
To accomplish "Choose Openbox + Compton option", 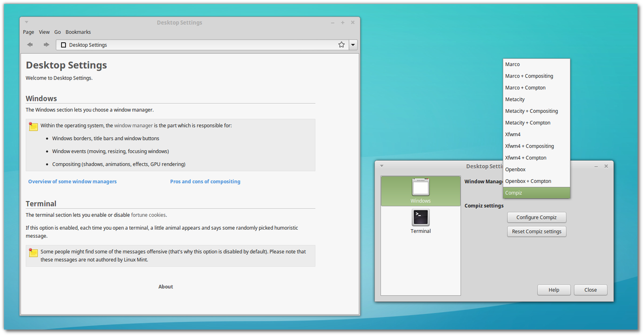I will coord(536,181).
